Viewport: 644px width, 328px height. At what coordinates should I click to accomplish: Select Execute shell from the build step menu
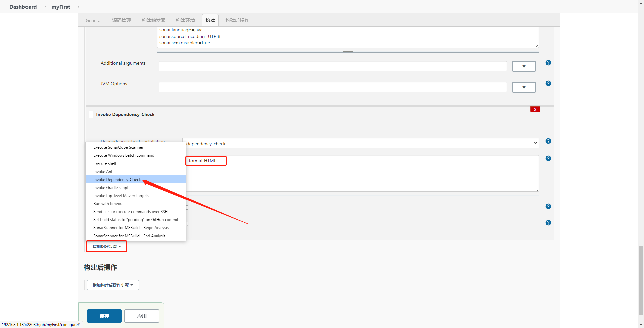[x=104, y=163]
